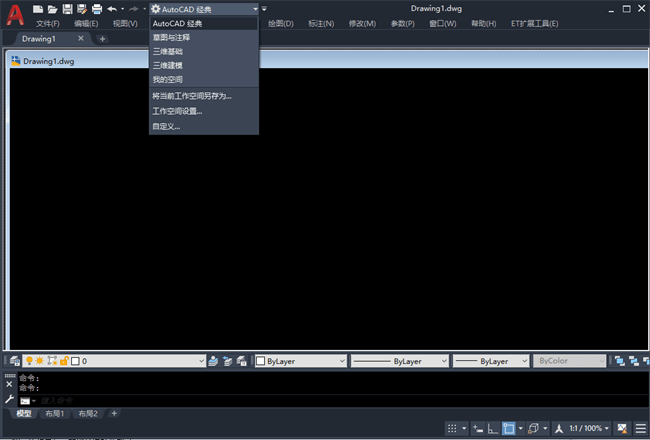650x440 pixels.
Task: Switch to the 布局1 tab
Action: click(x=54, y=413)
